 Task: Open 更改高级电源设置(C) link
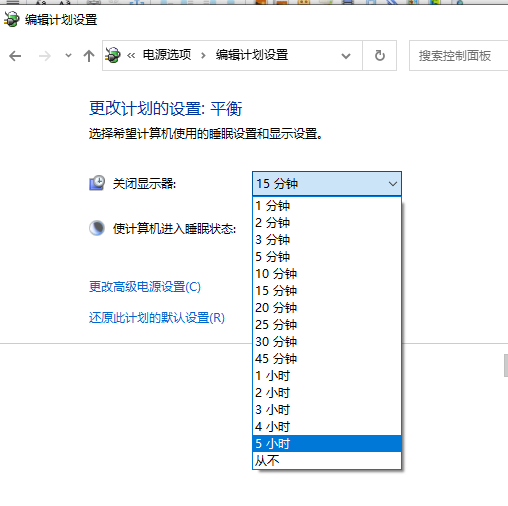click(145, 287)
